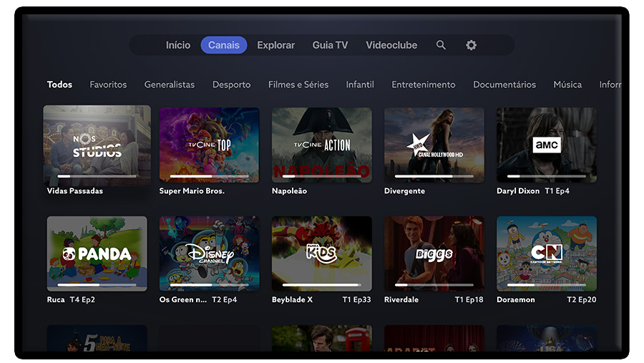Viewport: 644px width, 363px height.
Task: Click the Os Green n... programme title
Action: coord(183,300)
